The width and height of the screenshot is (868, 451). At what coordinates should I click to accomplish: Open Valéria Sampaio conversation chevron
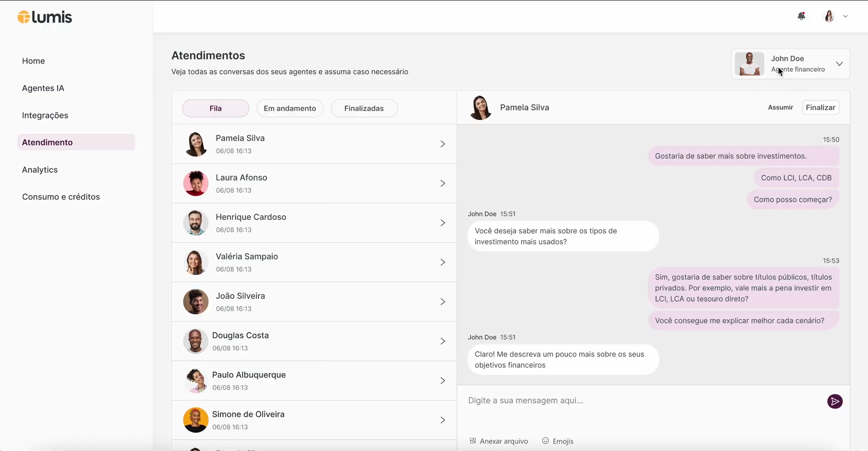[443, 262]
